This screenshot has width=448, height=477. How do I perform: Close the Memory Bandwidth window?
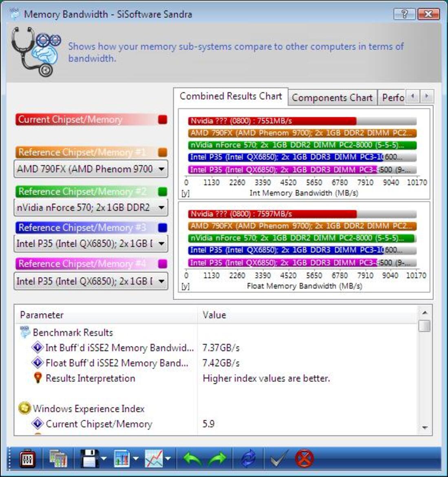(428, 14)
